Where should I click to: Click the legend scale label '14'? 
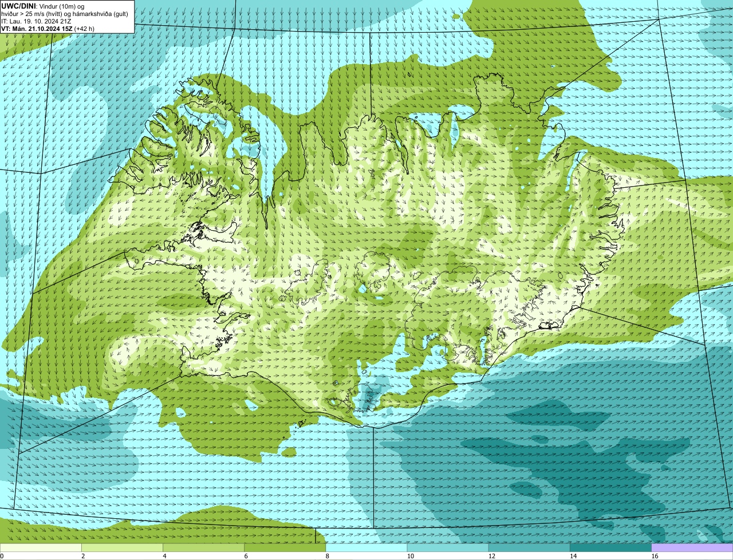pyautogui.click(x=573, y=556)
